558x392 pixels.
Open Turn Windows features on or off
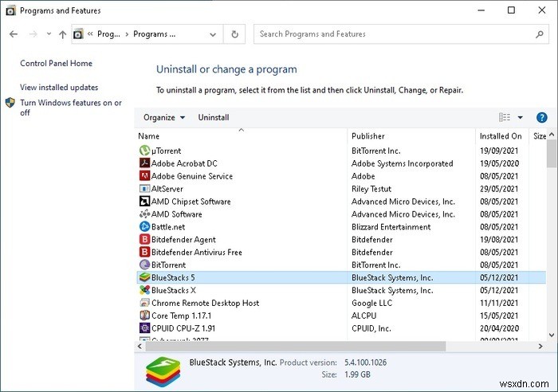coord(70,108)
